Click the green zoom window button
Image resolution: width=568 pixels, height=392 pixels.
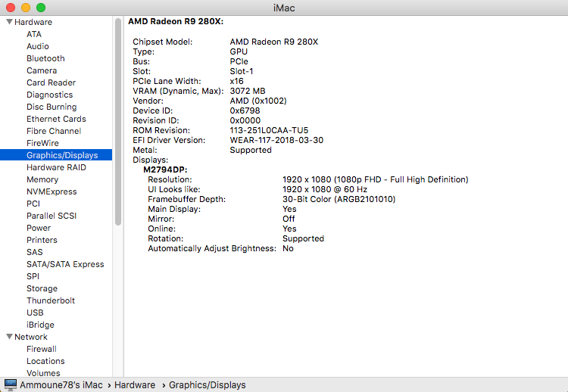[41, 8]
